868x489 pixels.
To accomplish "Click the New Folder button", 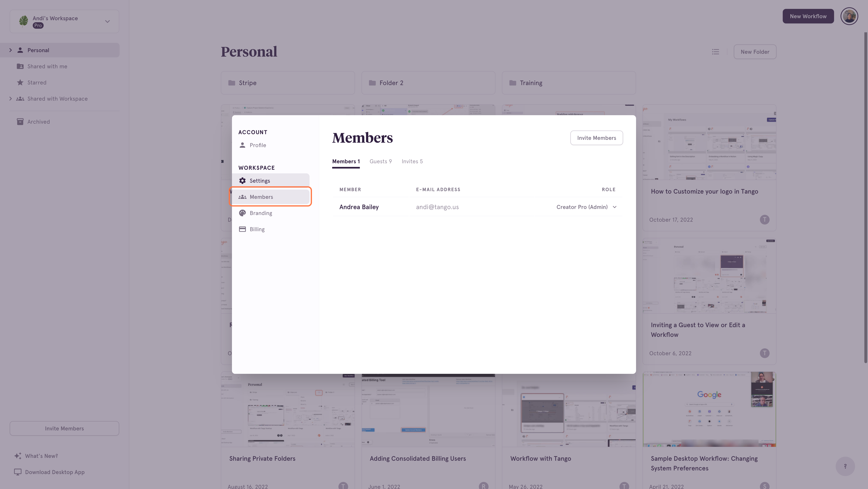I will tap(755, 52).
